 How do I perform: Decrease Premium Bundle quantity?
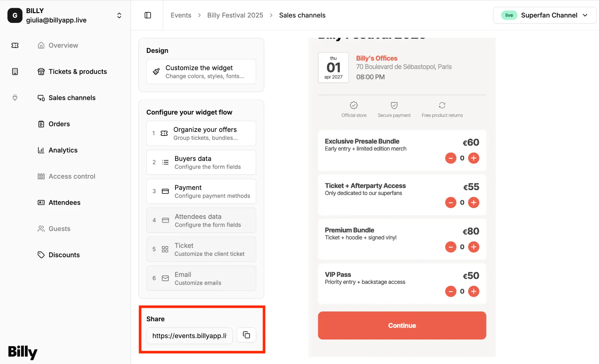click(451, 247)
